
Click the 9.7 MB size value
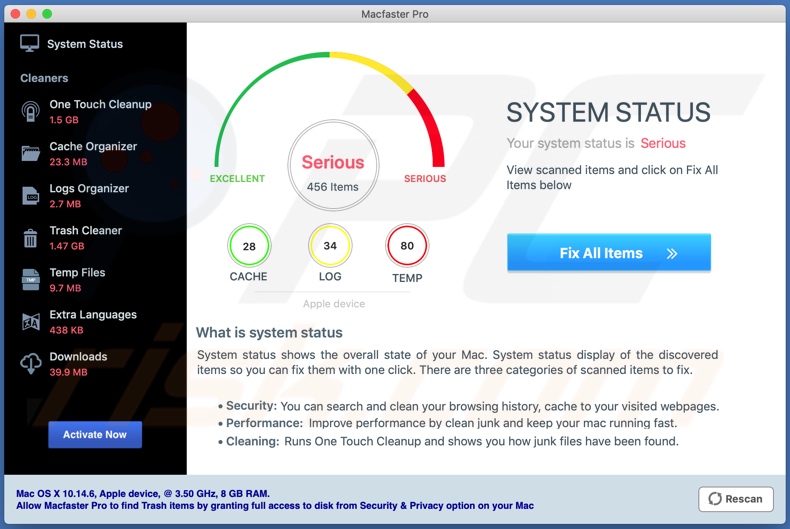(65, 288)
